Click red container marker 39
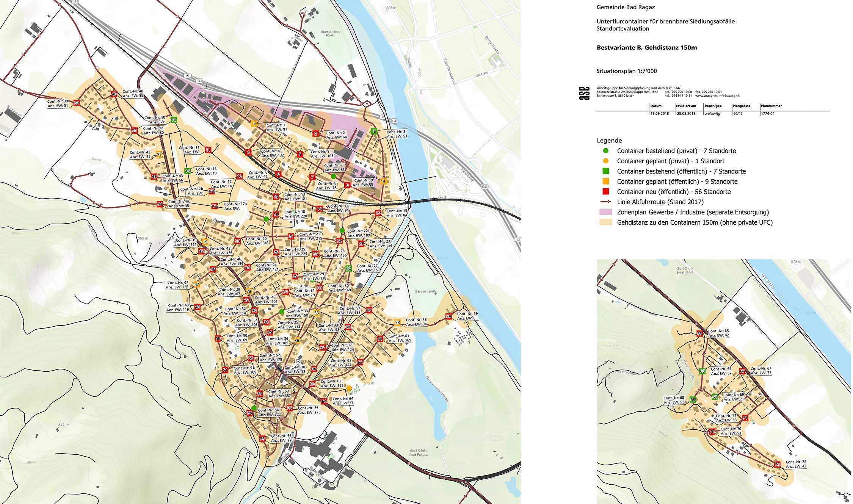Viewport: 853px width, 504px height. [77, 103]
